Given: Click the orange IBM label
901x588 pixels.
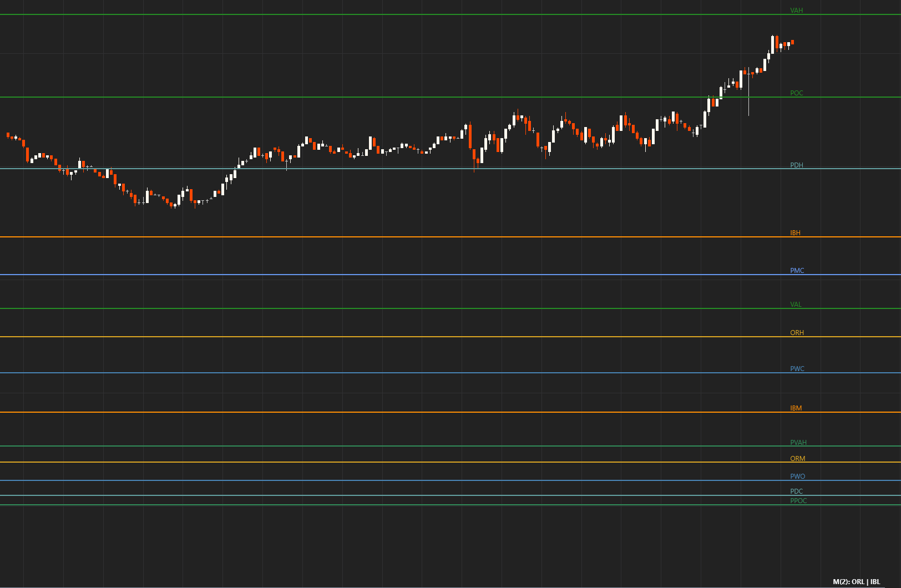Looking at the screenshot, I should coord(796,408).
